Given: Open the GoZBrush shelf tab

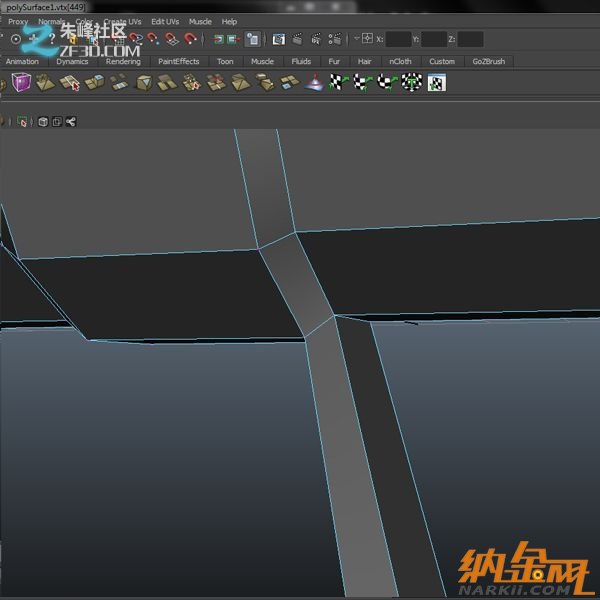Looking at the screenshot, I should tap(489, 61).
